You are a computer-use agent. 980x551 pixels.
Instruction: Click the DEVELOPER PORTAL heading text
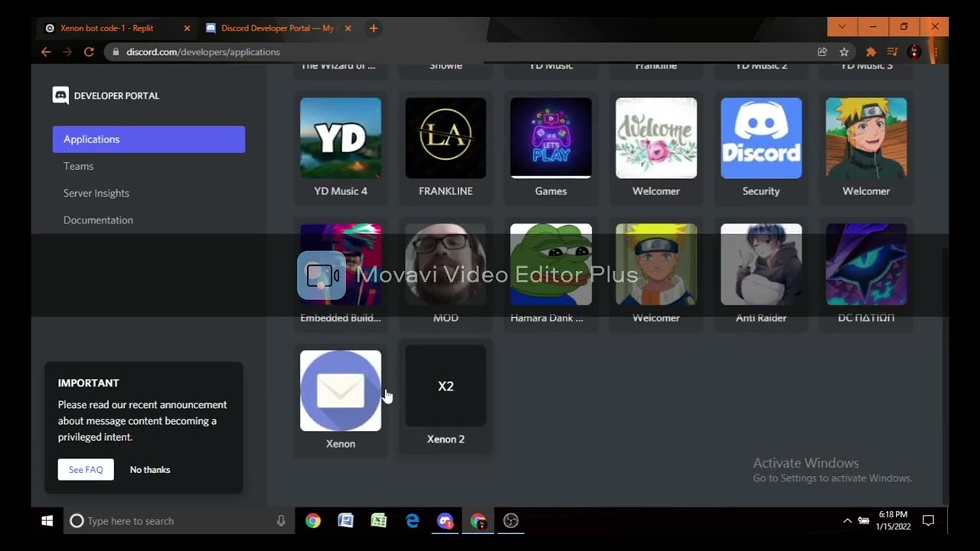click(116, 96)
